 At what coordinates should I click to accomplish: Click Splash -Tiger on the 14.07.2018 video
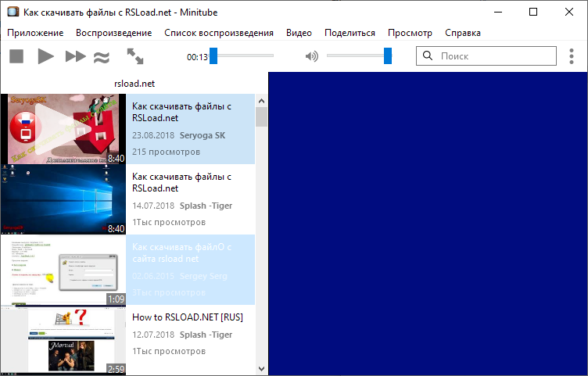point(206,206)
